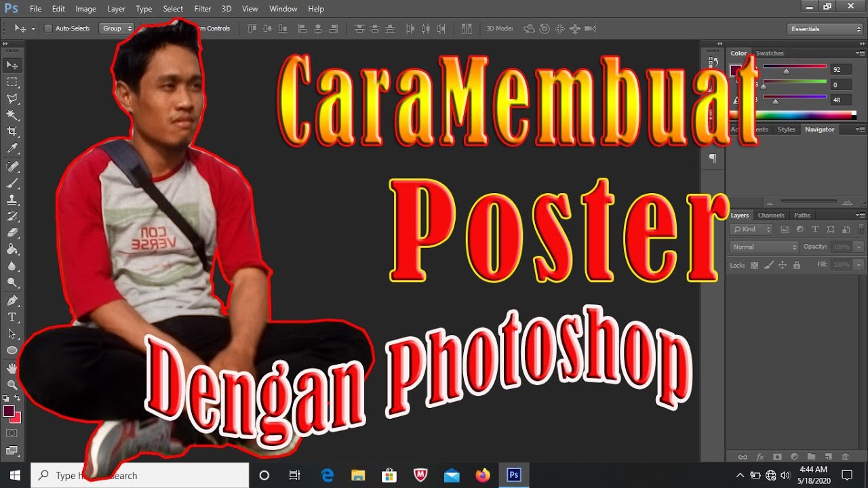
Task: Click the 3D camera video icon
Action: [x=591, y=28]
